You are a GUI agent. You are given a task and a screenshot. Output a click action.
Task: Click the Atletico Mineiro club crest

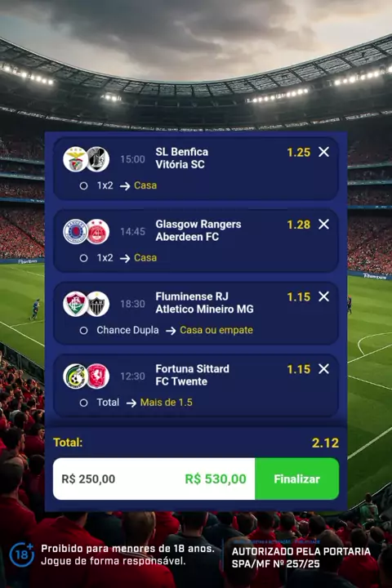[98, 304]
